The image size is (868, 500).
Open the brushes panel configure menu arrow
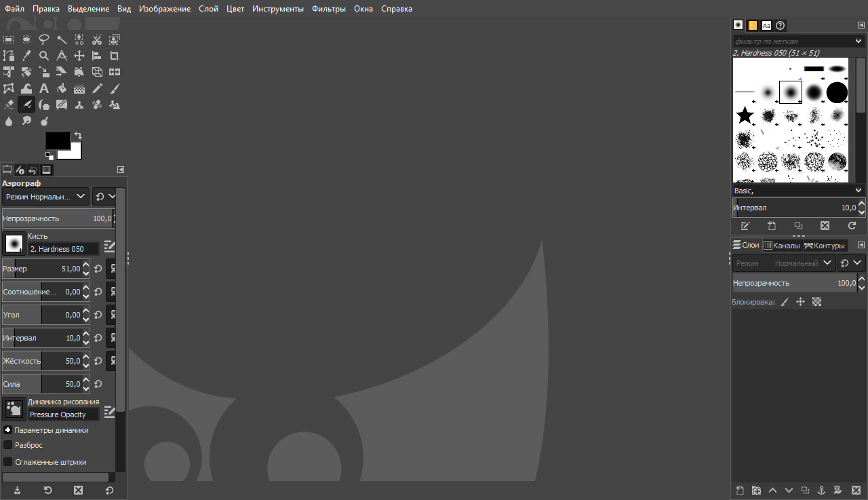pos(861,25)
